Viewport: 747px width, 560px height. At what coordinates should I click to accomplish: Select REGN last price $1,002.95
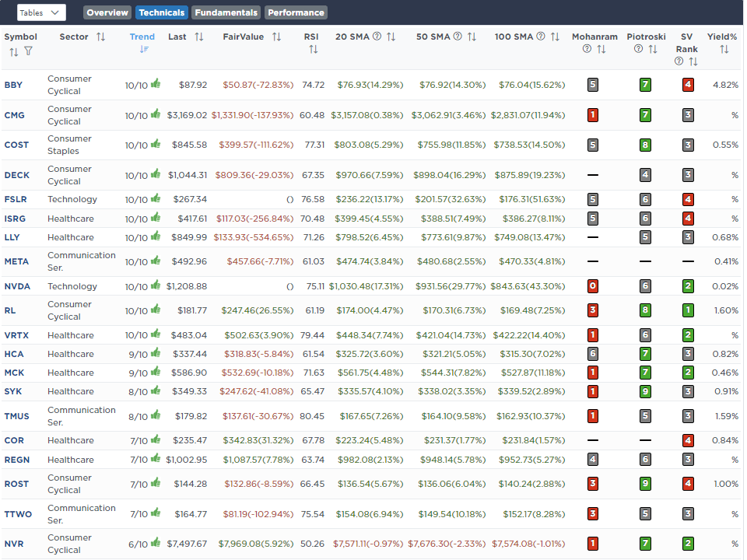pos(186,460)
